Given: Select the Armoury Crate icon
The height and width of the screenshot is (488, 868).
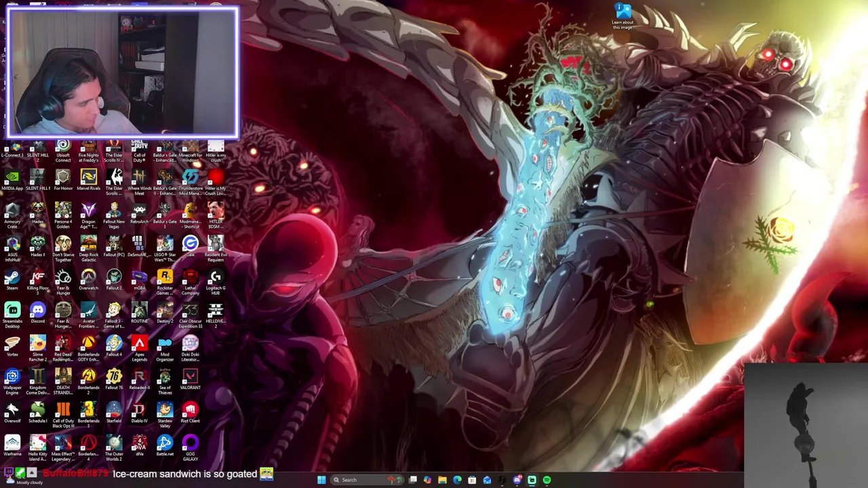Looking at the screenshot, I should (x=12, y=216).
